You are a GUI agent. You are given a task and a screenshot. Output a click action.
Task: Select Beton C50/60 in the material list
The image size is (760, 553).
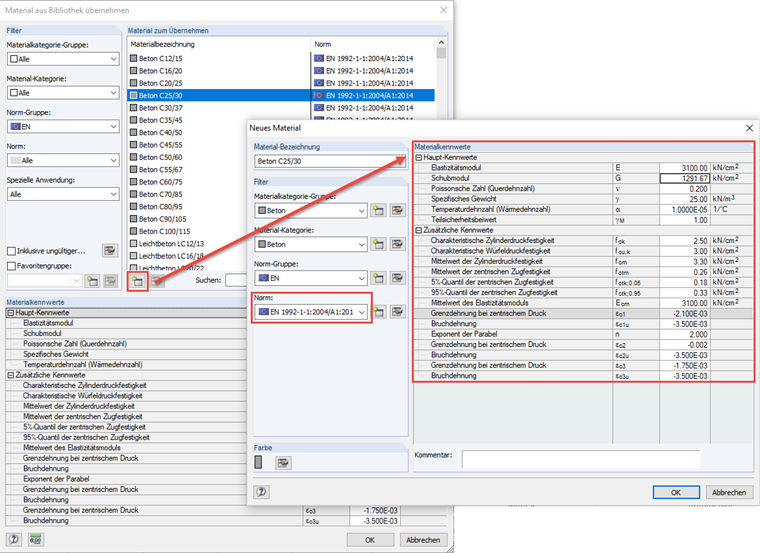point(189,157)
